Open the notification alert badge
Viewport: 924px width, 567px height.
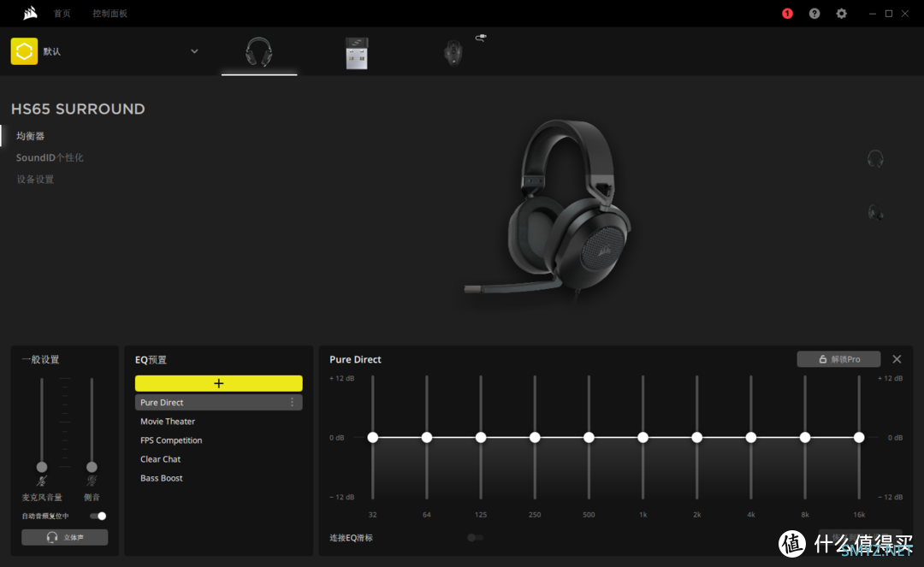[787, 14]
